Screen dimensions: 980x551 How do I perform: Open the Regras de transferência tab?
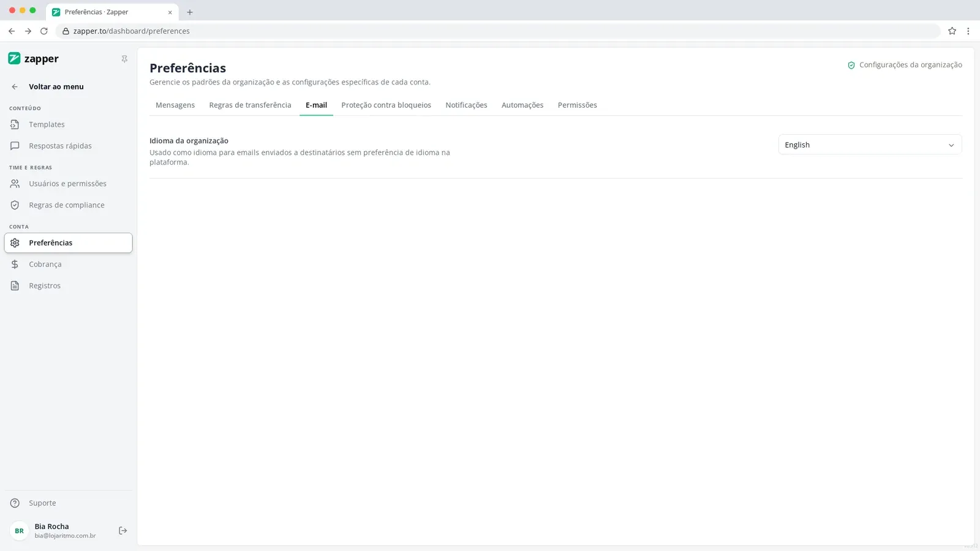(x=250, y=105)
